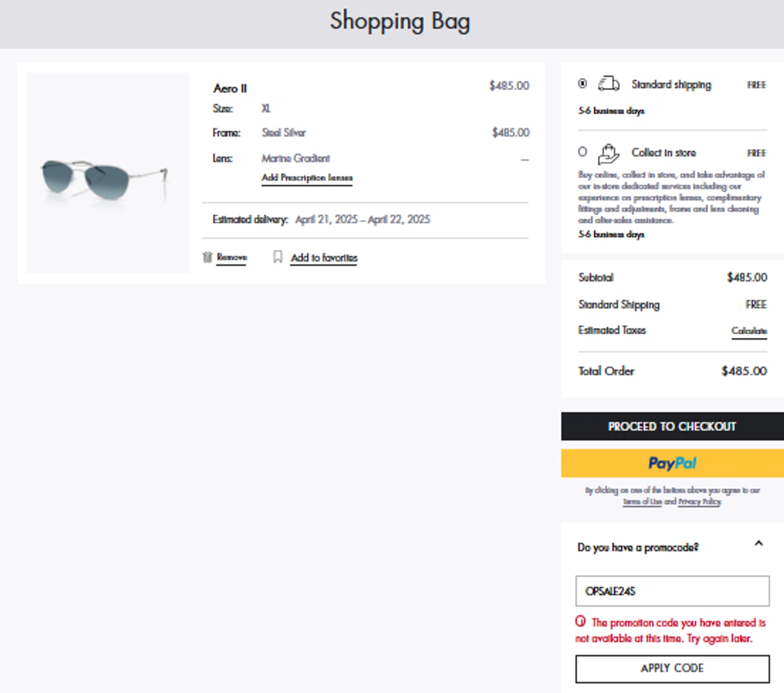Click the XL size value
The image size is (784, 693).
266,109
